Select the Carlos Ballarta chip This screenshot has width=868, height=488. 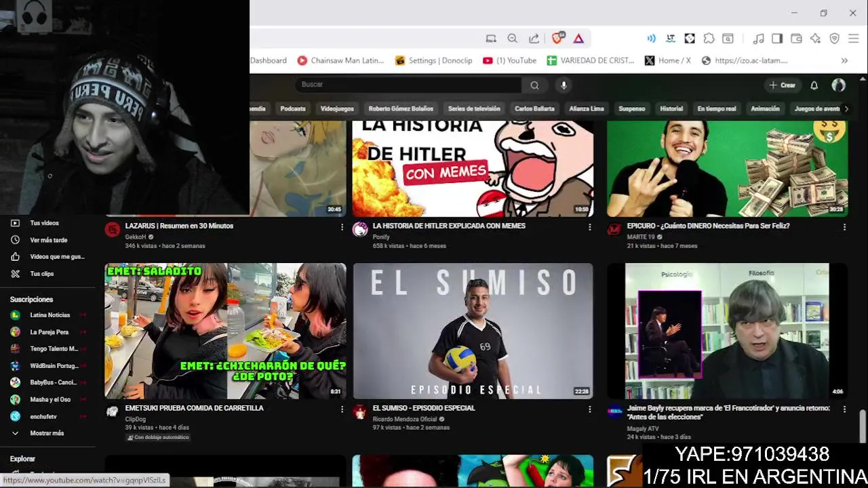(x=534, y=108)
